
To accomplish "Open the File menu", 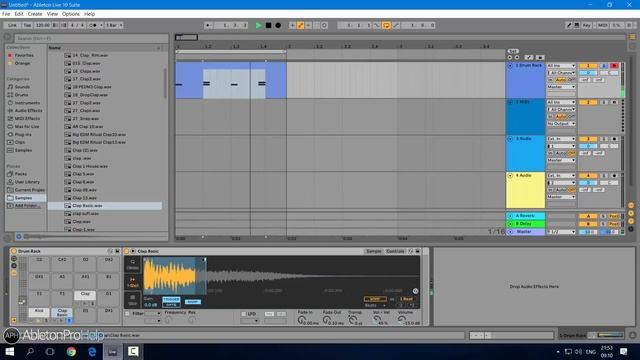I will click(6, 14).
